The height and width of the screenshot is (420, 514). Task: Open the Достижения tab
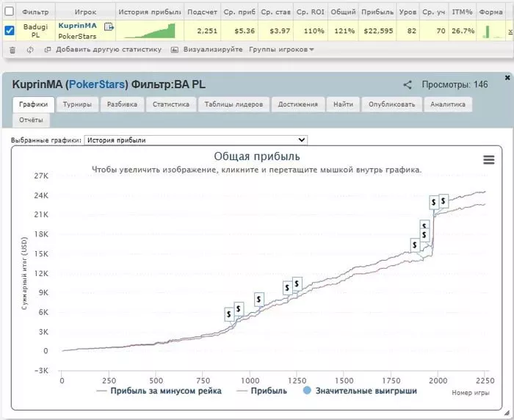297,104
